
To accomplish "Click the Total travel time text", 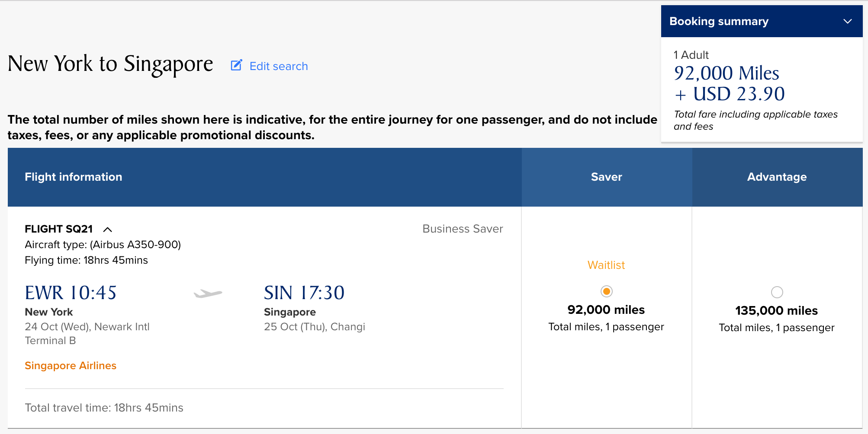I will pyautogui.click(x=104, y=408).
